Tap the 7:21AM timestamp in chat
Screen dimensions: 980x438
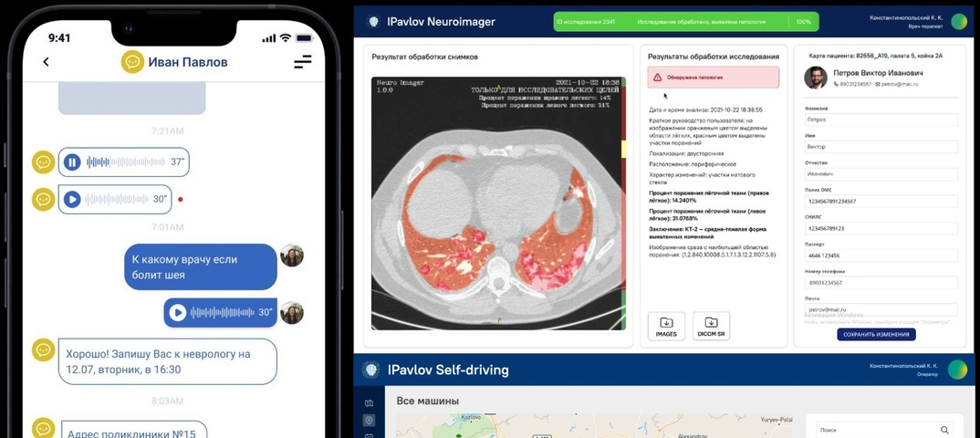[x=168, y=131]
